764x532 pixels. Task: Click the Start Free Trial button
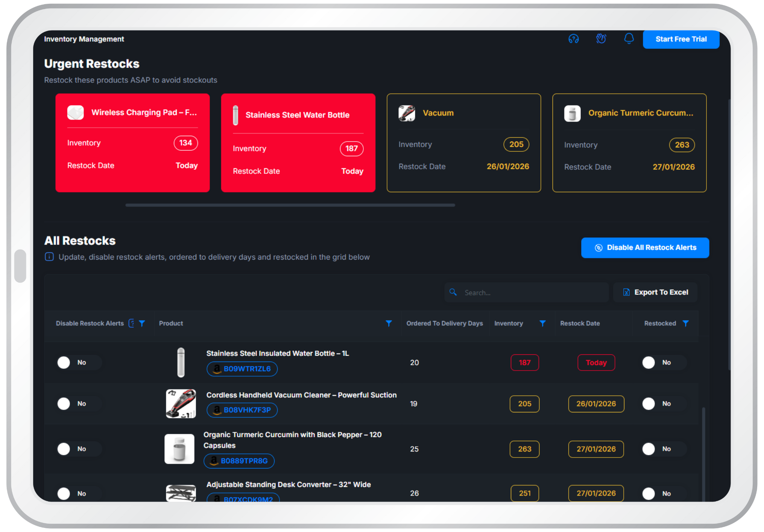(x=681, y=39)
